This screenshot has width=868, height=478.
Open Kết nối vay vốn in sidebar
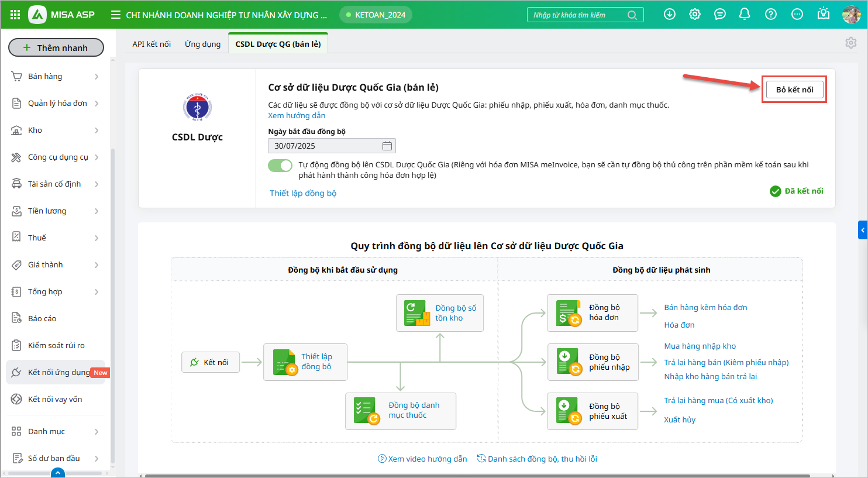(x=56, y=400)
